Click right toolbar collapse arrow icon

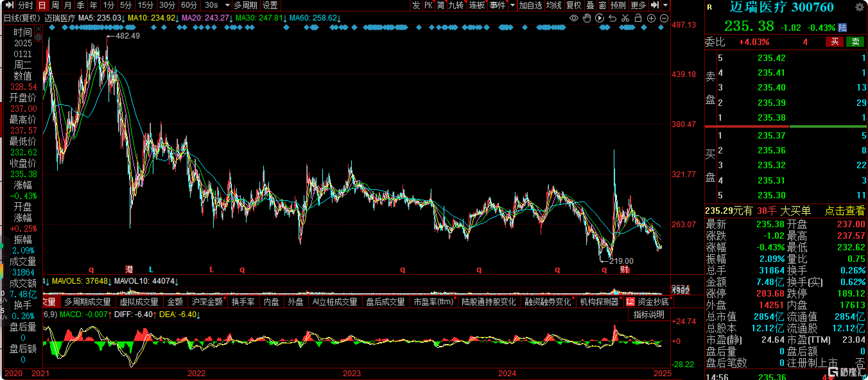[x=655, y=5]
